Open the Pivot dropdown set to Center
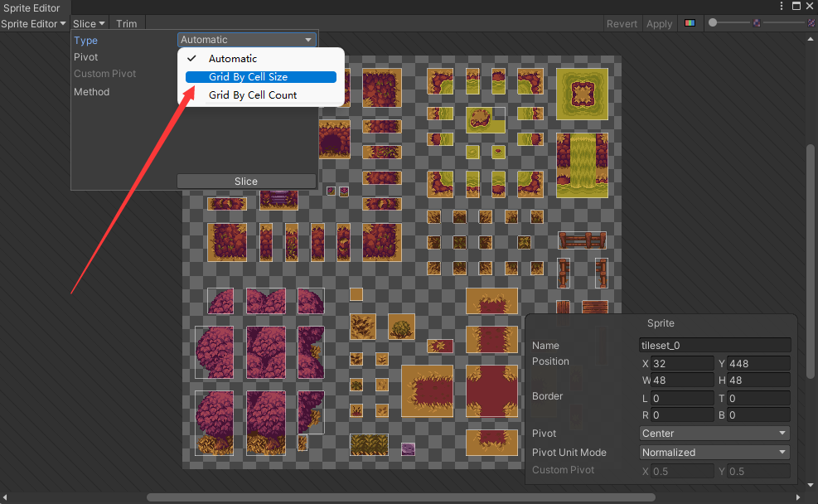 point(714,433)
